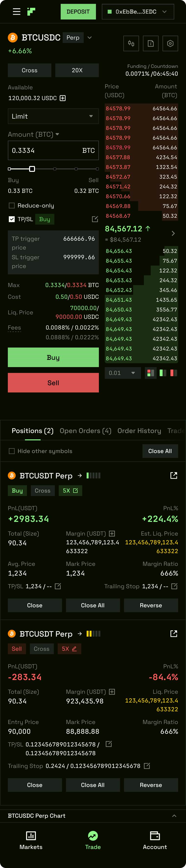The height and width of the screenshot is (868, 186).
Task: Uncheck the TP/SL checkbox
Action: [x=12, y=219]
